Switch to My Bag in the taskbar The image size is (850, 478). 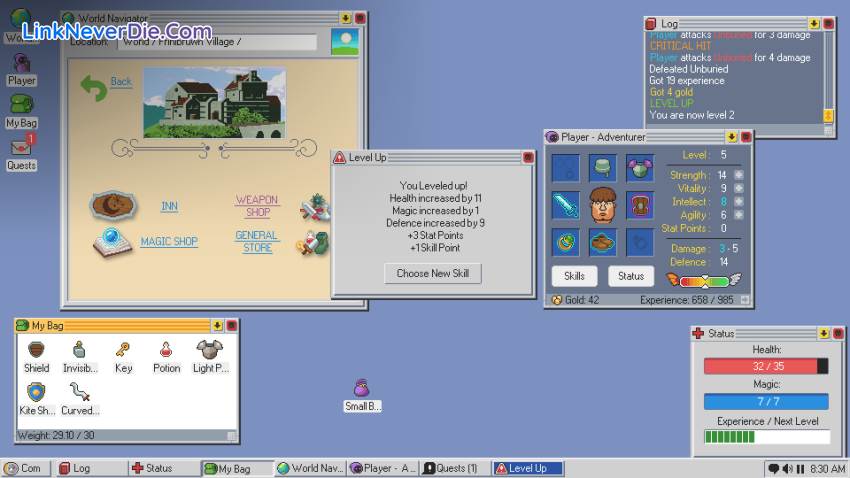[x=237, y=468]
